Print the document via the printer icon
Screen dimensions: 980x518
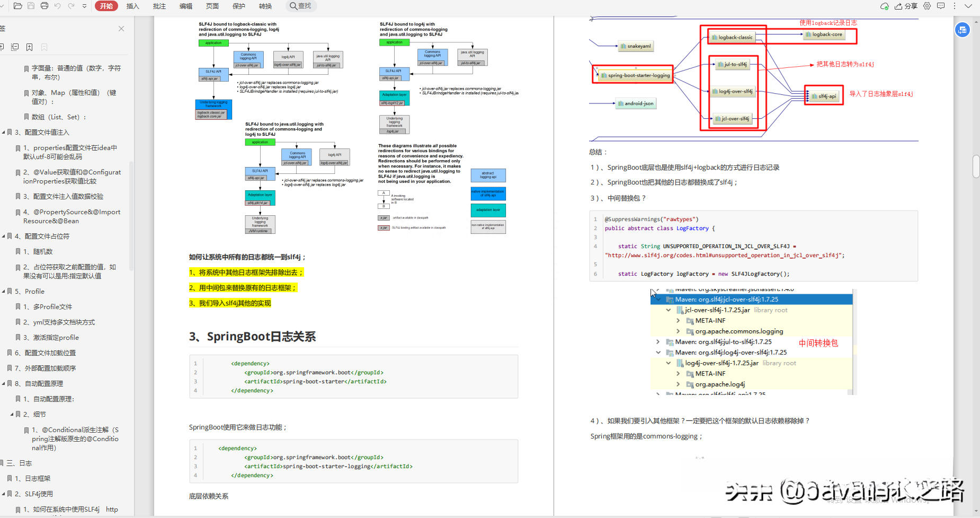pyautogui.click(x=44, y=6)
